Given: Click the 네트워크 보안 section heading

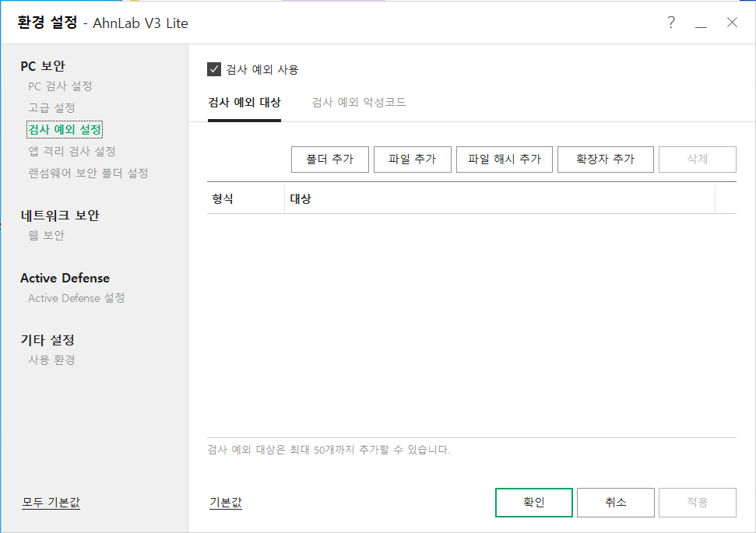Looking at the screenshot, I should 60,216.
